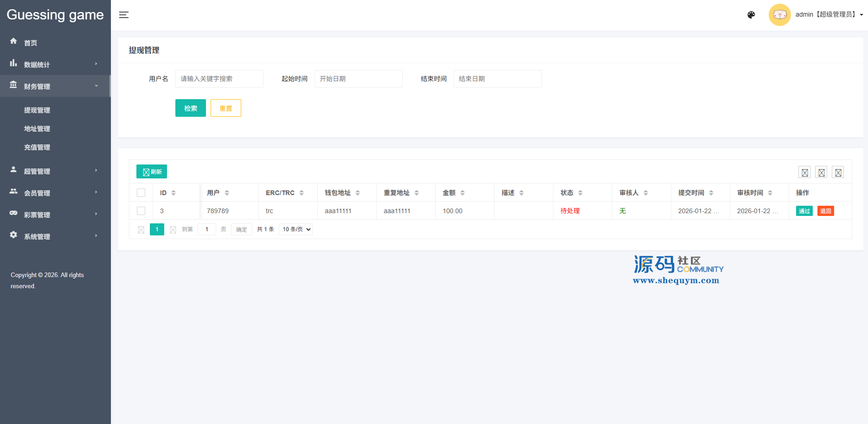Click the 检索 search button
The image size is (868, 424).
[x=190, y=108]
